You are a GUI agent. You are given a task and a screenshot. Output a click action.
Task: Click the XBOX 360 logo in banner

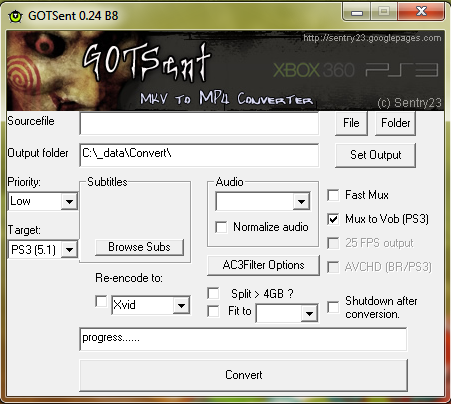(x=314, y=70)
